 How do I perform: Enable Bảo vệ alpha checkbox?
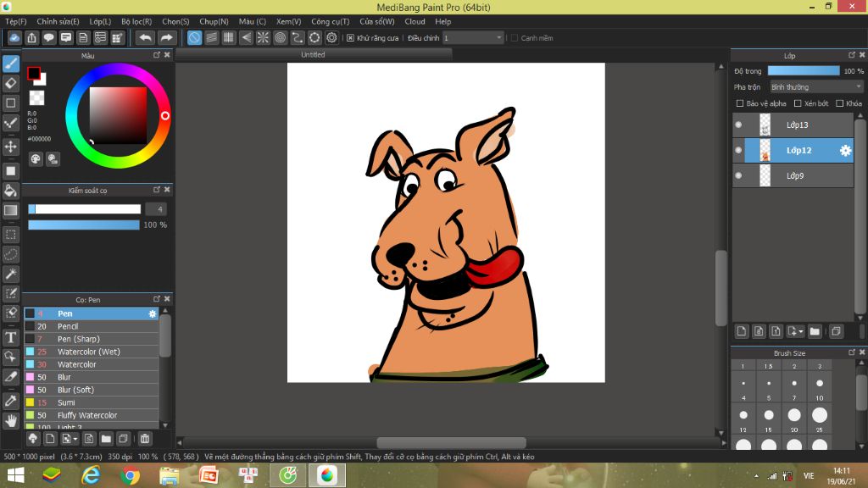pos(739,103)
